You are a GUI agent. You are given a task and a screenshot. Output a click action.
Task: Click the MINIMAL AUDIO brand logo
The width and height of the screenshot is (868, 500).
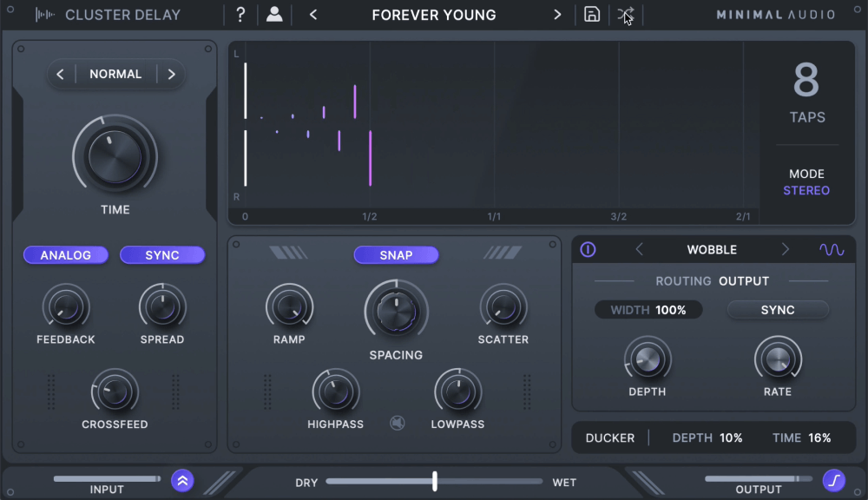click(775, 15)
